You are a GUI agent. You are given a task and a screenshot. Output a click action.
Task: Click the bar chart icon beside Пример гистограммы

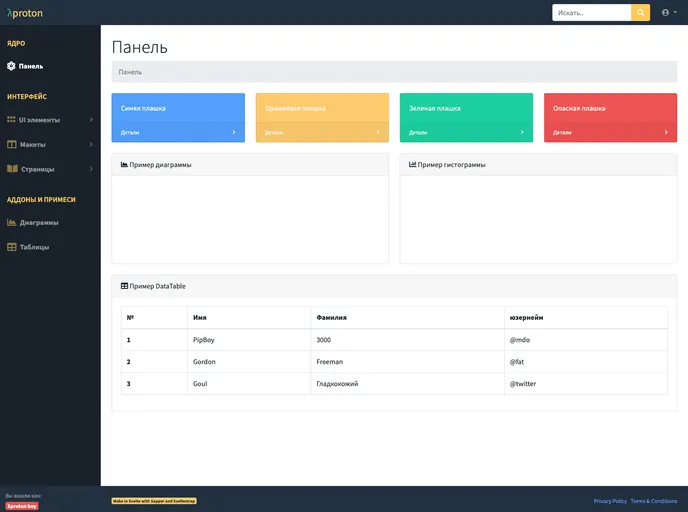pyautogui.click(x=412, y=165)
